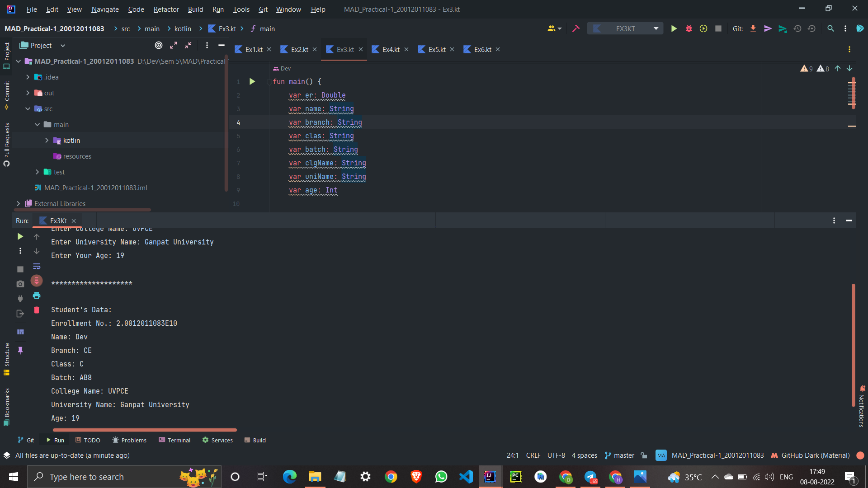Screen dimensions: 868x488
Task: Expand the kotlin folder
Action: click(47, 140)
